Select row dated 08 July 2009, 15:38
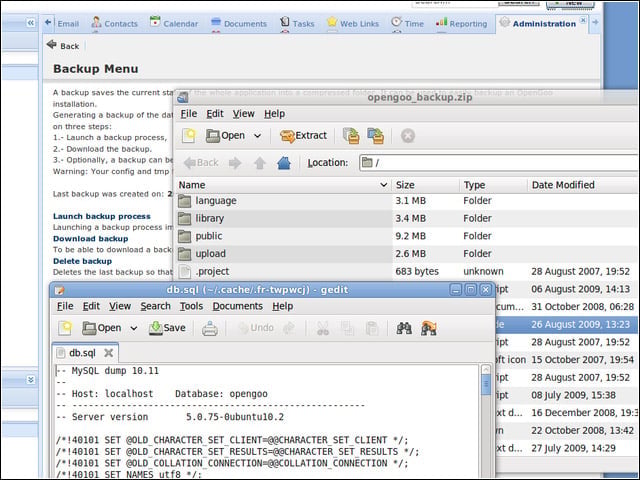The image size is (640, 480). (x=567, y=395)
